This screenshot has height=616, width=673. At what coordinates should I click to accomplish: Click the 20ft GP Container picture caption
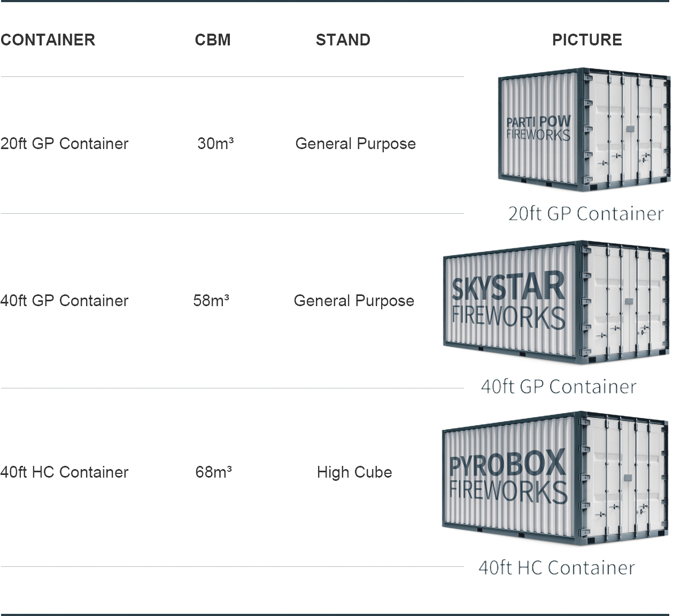[x=586, y=214]
